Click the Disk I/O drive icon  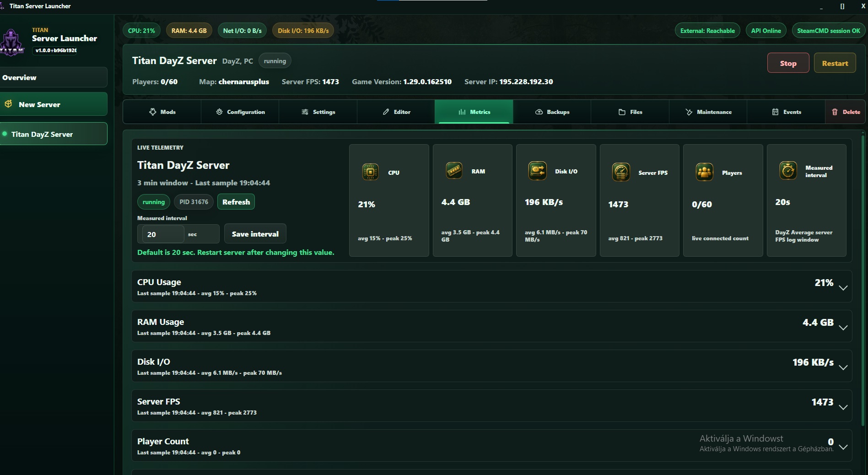point(537,171)
